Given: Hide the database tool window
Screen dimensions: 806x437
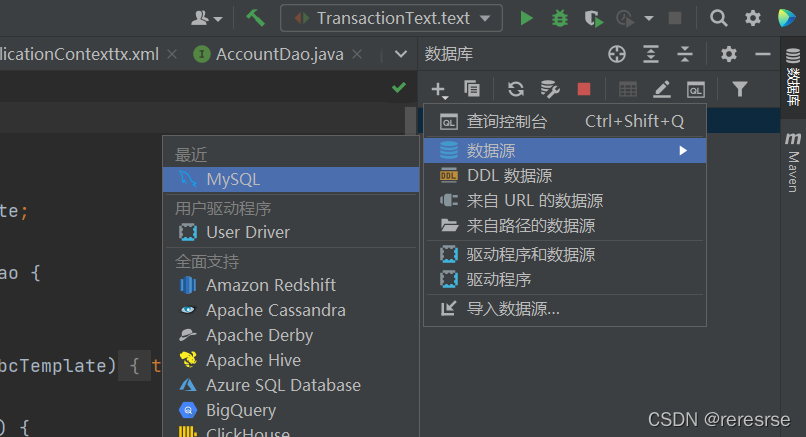Looking at the screenshot, I should [763, 54].
